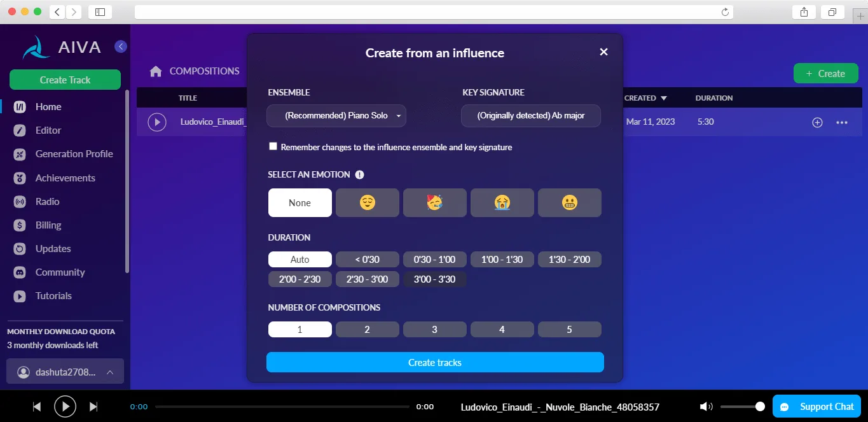868x422 pixels.
Task: Pick the crying face emotion
Action: coord(502,203)
